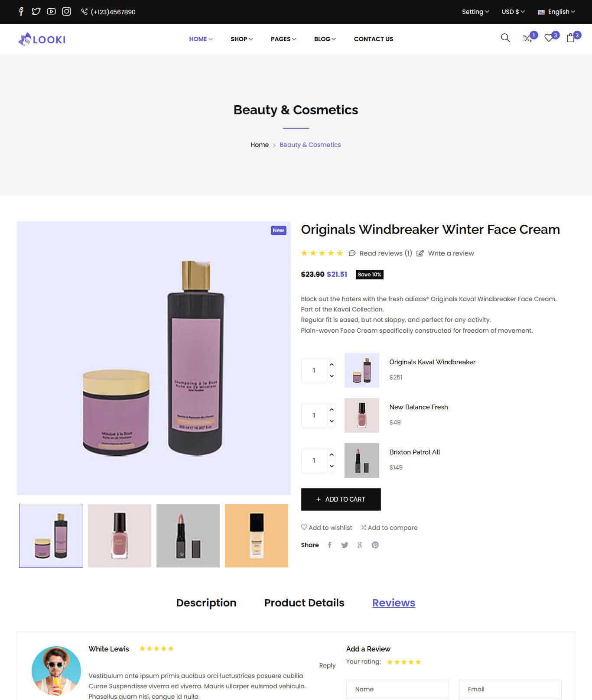Open the SHOP menu

coord(241,39)
